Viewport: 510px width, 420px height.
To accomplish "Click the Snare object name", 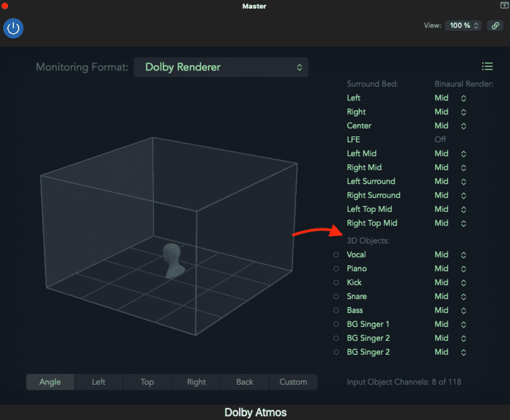I will tap(357, 296).
